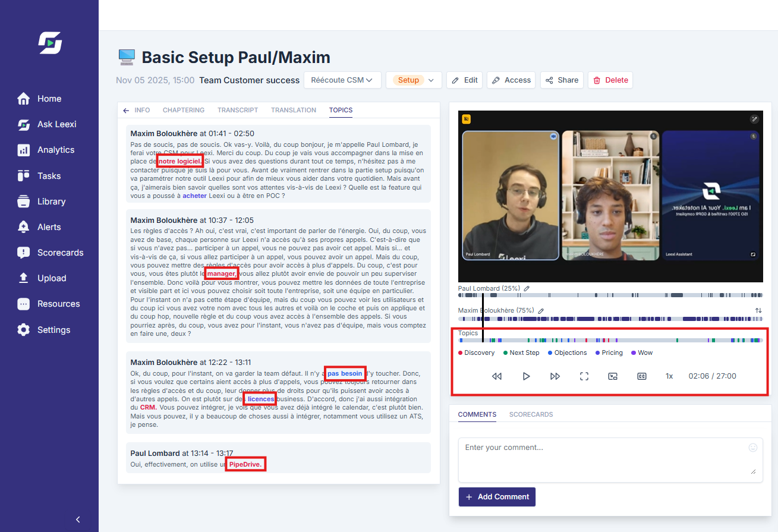
Task: Open Upload in the sidebar
Action: [x=41, y=278]
